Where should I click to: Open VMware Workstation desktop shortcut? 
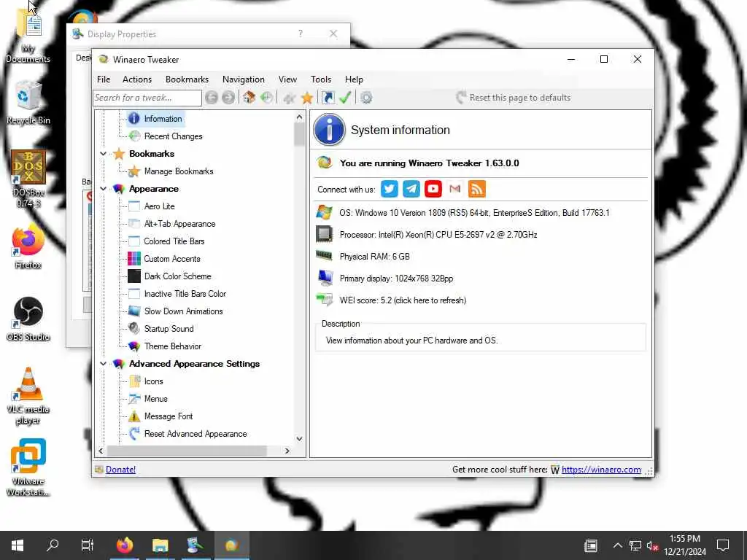coord(28,467)
